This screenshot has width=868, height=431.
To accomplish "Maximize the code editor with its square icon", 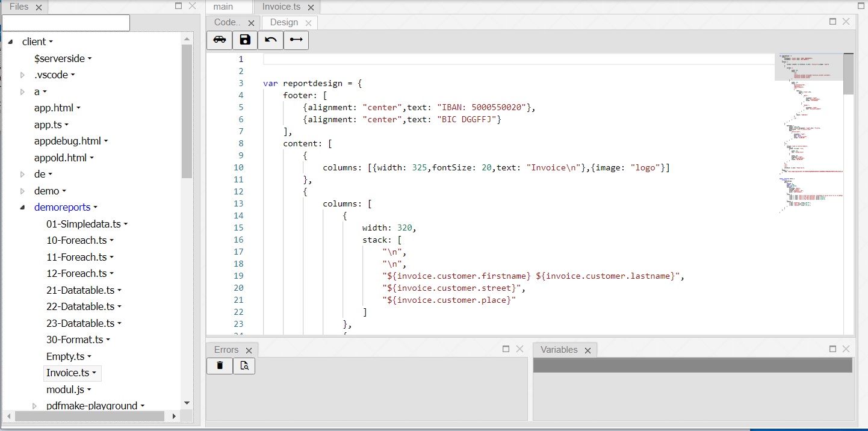I will coord(832,20).
